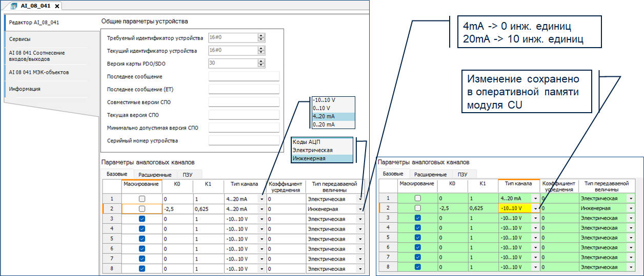The image size is (644, 276).
Task: Uncheck masking for channel 3 in left table
Action: click(142, 219)
